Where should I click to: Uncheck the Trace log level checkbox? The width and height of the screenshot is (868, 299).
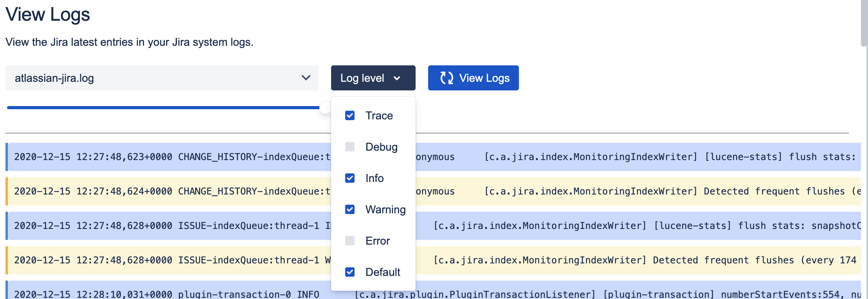tap(350, 115)
